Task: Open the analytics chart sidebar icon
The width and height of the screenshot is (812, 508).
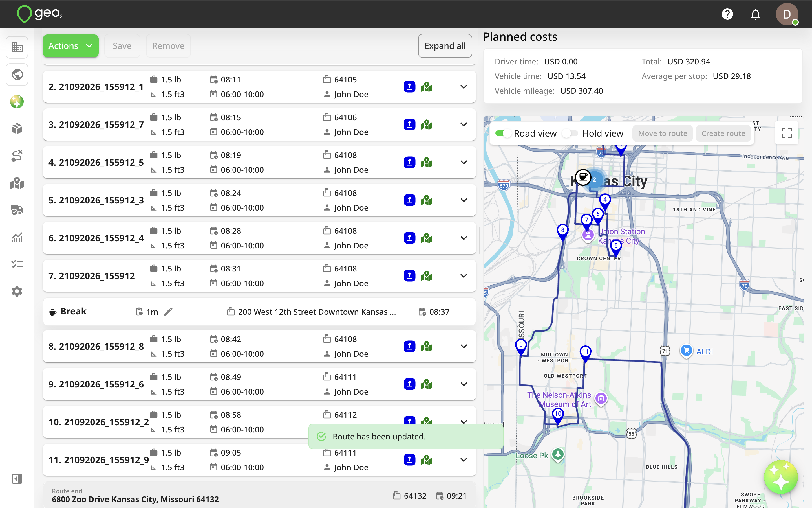Action: [17, 237]
